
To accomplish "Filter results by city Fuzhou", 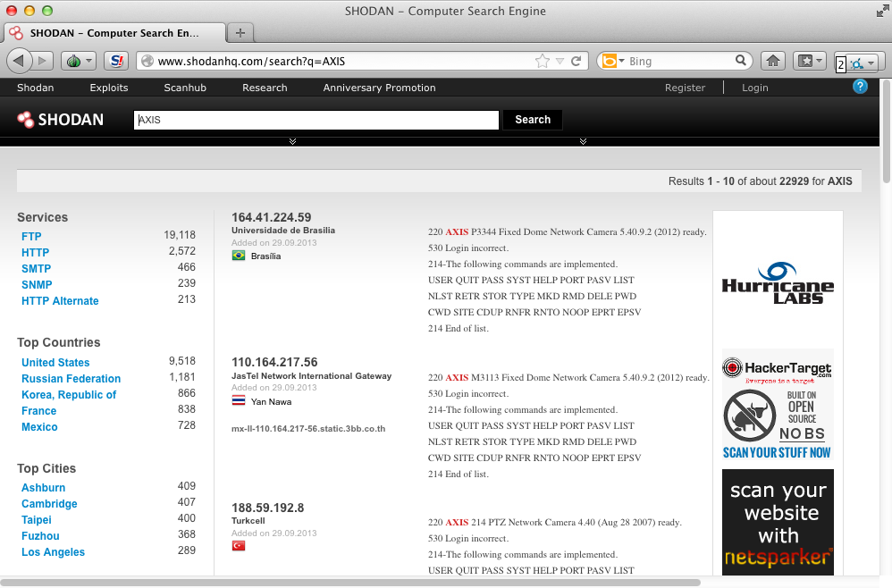I will (40, 535).
